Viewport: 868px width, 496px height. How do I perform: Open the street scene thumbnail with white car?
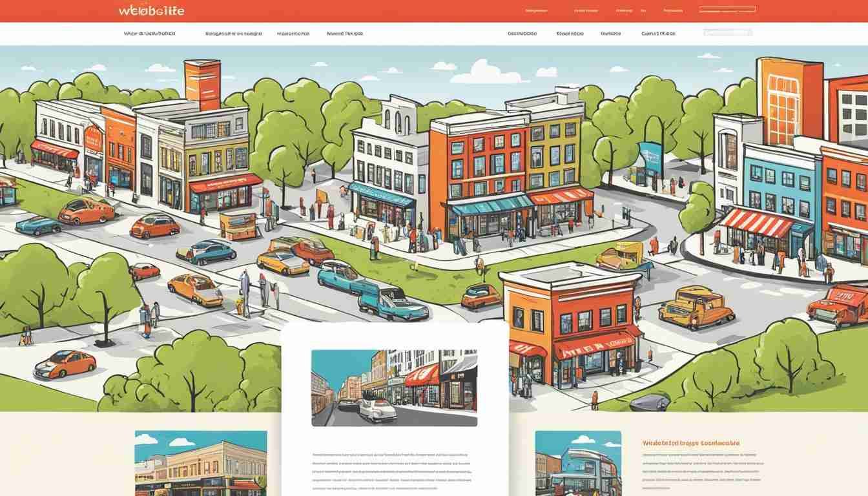(394, 387)
